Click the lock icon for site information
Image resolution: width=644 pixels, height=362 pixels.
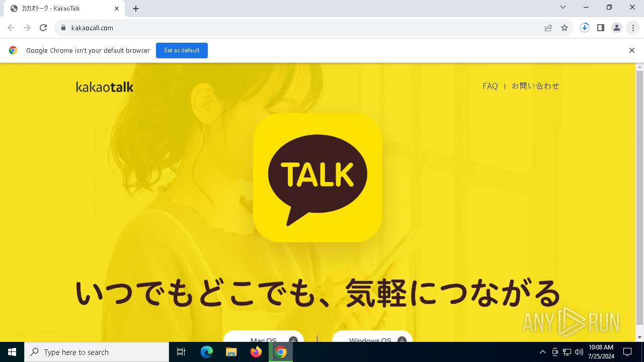63,28
